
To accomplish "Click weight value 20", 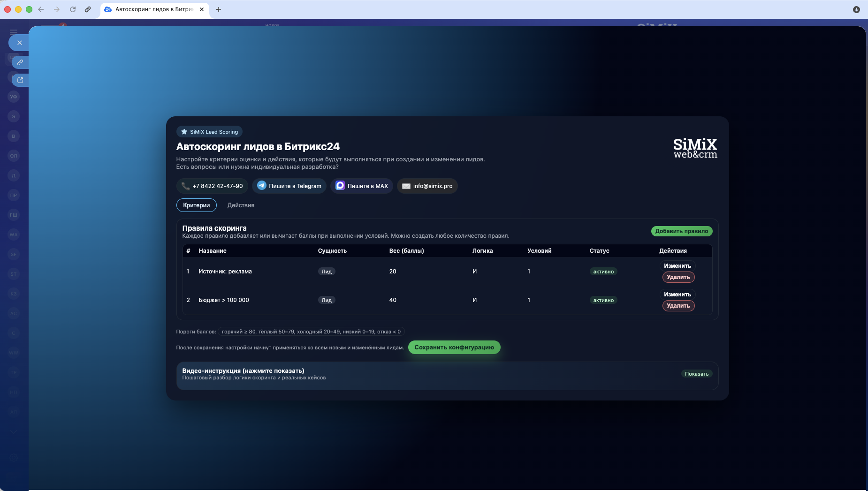I will 393,272.
